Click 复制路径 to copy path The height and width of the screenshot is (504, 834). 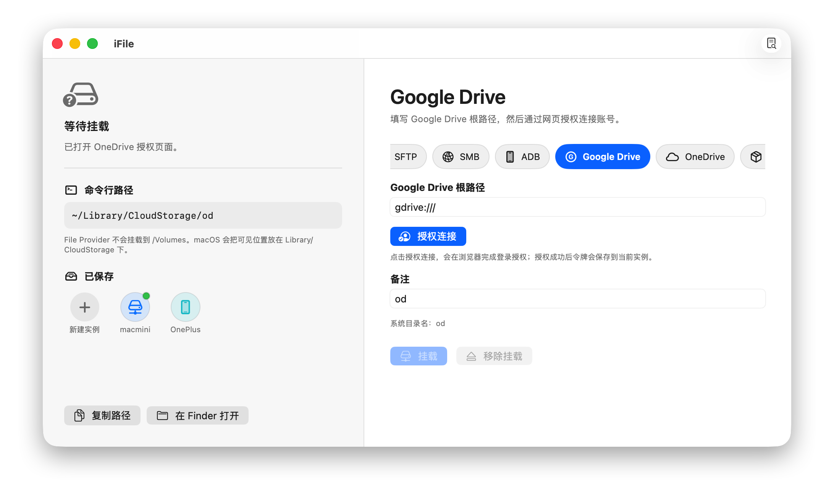coord(102,415)
